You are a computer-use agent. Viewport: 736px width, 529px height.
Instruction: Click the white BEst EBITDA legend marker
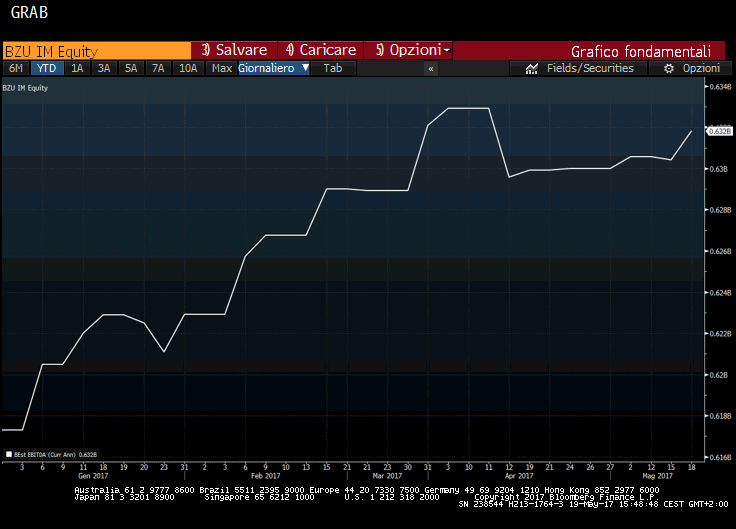(10, 453)
